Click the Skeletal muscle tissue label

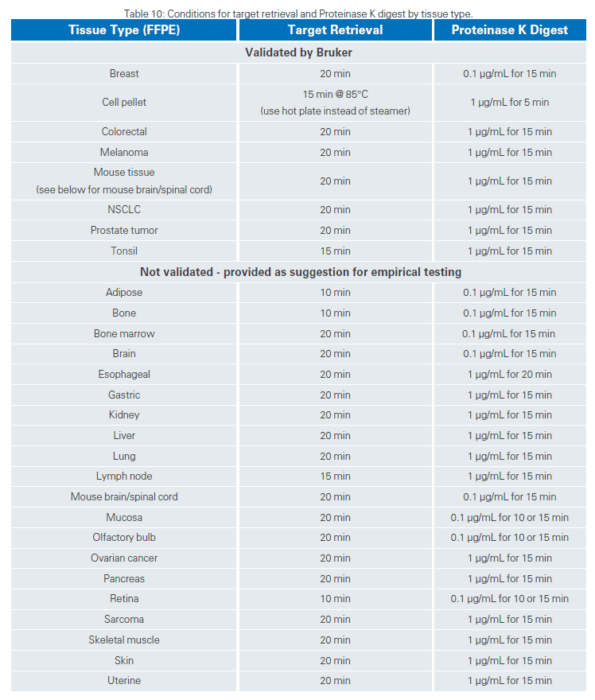tap(124, 640)
